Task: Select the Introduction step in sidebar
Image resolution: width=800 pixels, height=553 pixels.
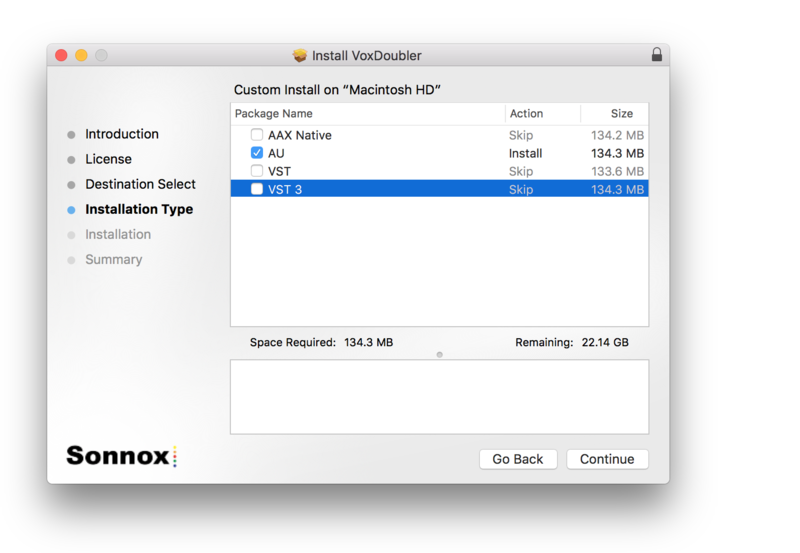Action: click(121, 134)
